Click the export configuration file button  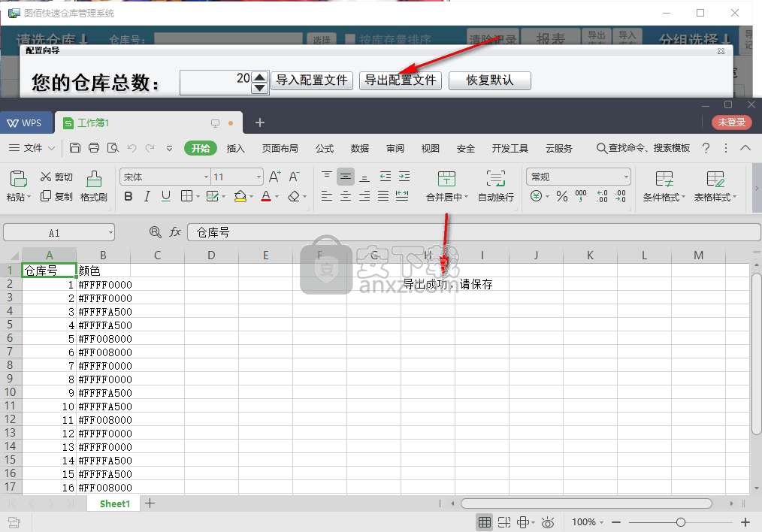(401, 80)
